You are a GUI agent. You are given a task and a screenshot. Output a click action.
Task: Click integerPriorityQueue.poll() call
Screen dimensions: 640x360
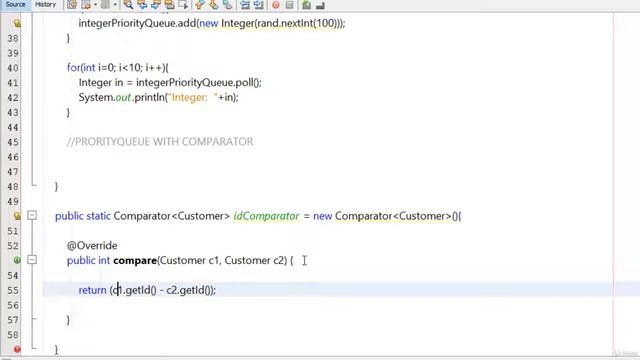pyautogui.click(x=198, y=83)
